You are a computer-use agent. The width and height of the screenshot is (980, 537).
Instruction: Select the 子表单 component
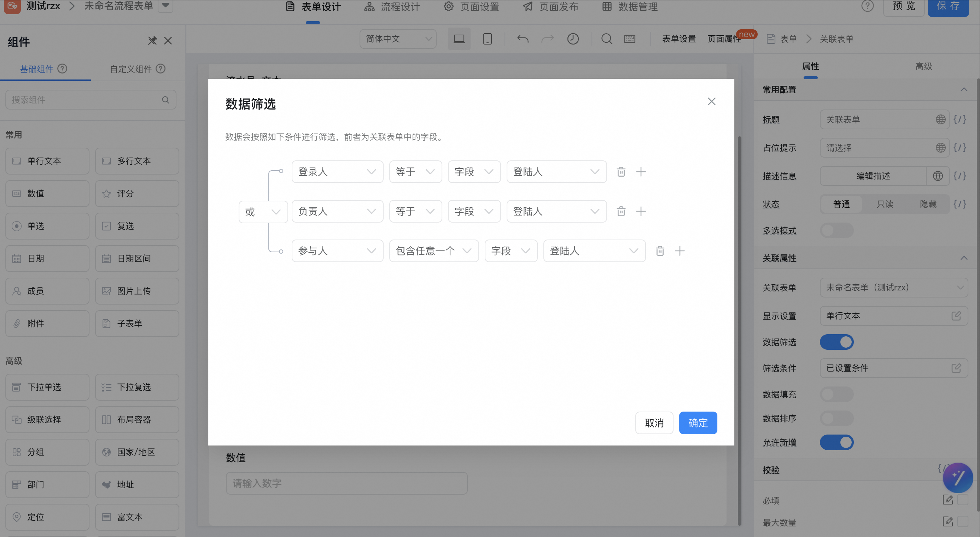coord(137,324)
